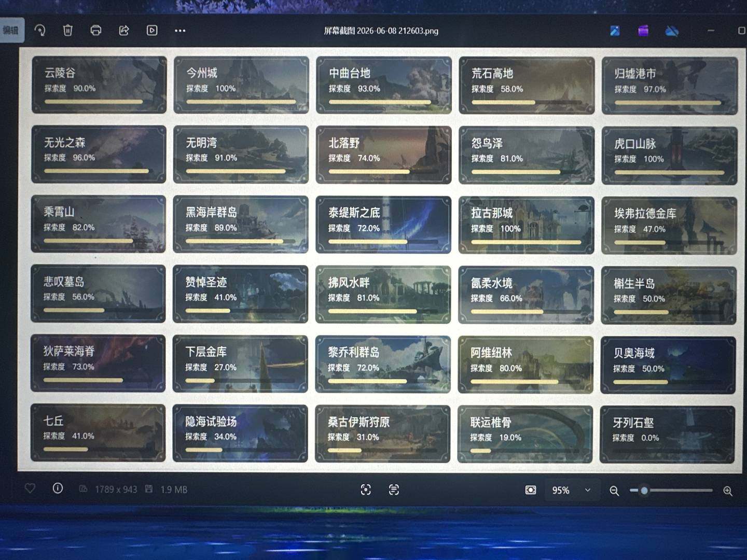Select the 联运椎骨 region card

point(525,434)
